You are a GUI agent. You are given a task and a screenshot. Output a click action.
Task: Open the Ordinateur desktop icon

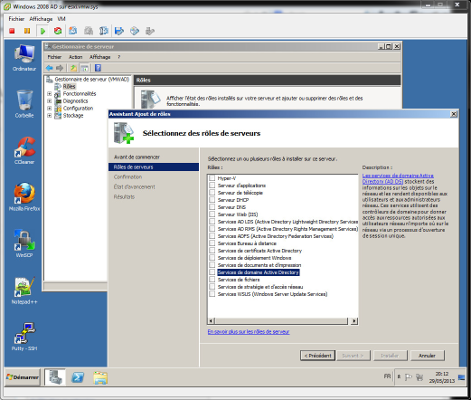coord(24,58)
